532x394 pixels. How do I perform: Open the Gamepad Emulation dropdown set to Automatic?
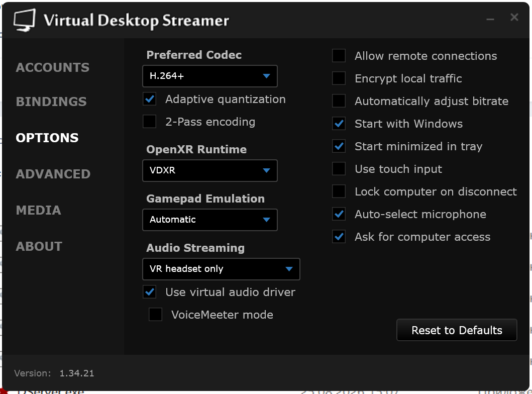tap(209, 220)
